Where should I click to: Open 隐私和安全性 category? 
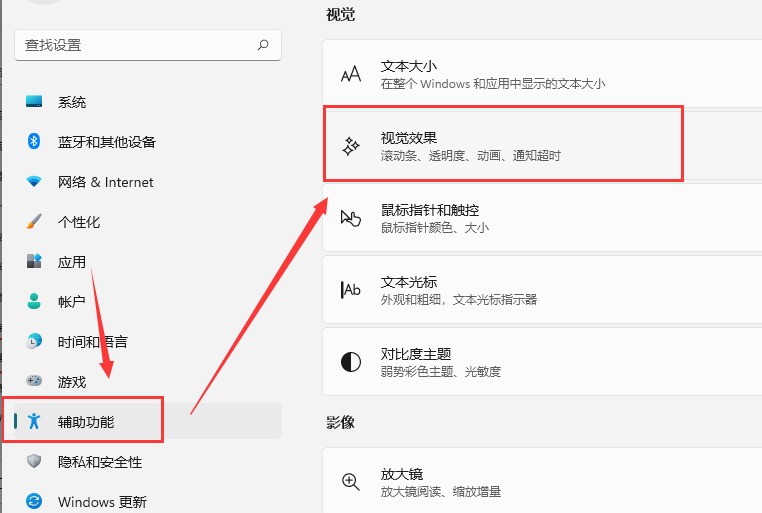point(148,462)
